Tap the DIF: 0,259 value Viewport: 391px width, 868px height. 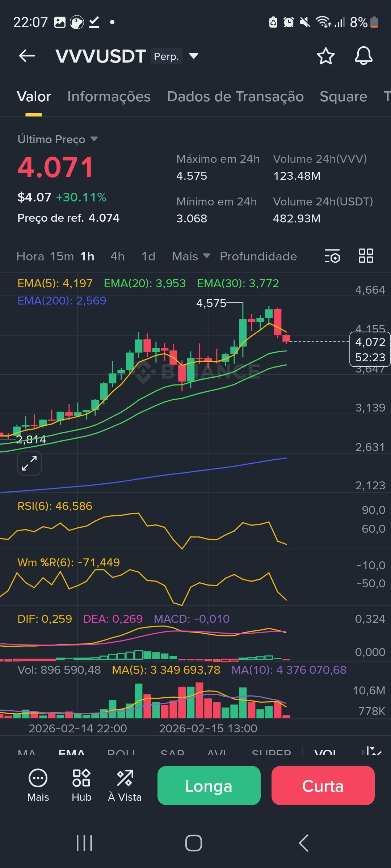tap(45, 619)
